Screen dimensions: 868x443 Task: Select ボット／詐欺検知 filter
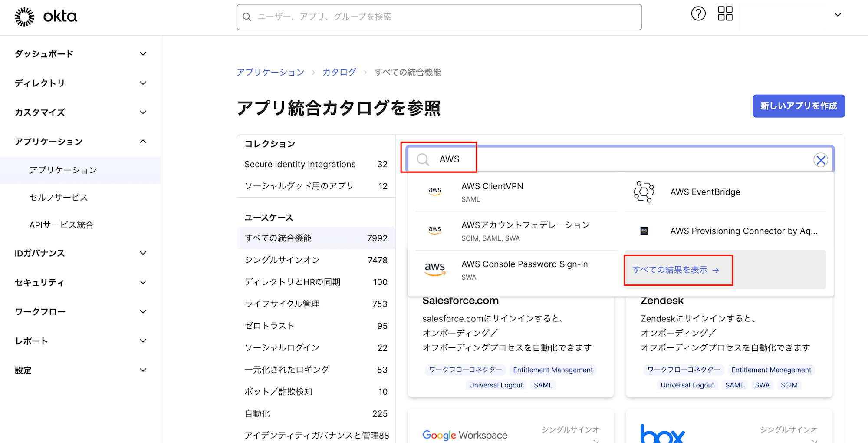[x=316, y=391]
